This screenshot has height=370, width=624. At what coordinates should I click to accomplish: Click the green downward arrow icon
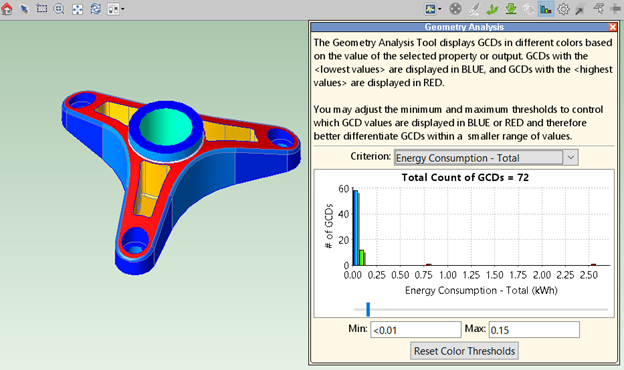[x=511, y=9]
